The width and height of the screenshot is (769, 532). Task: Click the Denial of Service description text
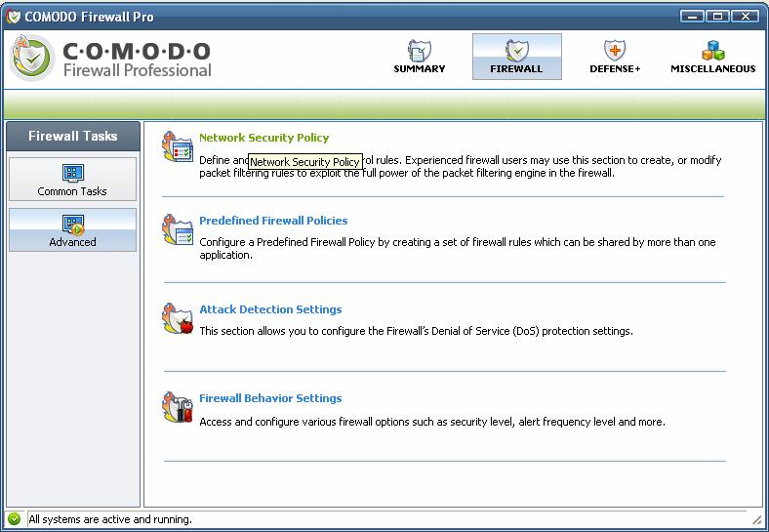point(416,331)
